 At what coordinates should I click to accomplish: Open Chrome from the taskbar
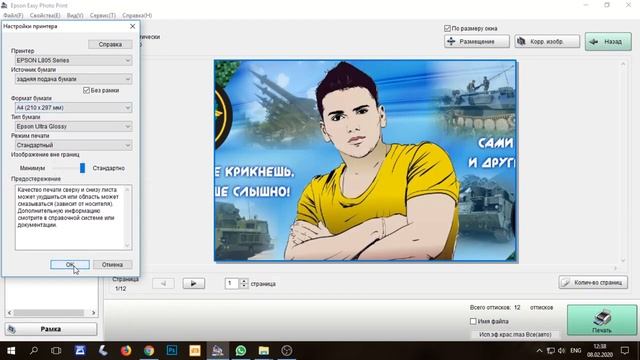(x=149, y=350)
